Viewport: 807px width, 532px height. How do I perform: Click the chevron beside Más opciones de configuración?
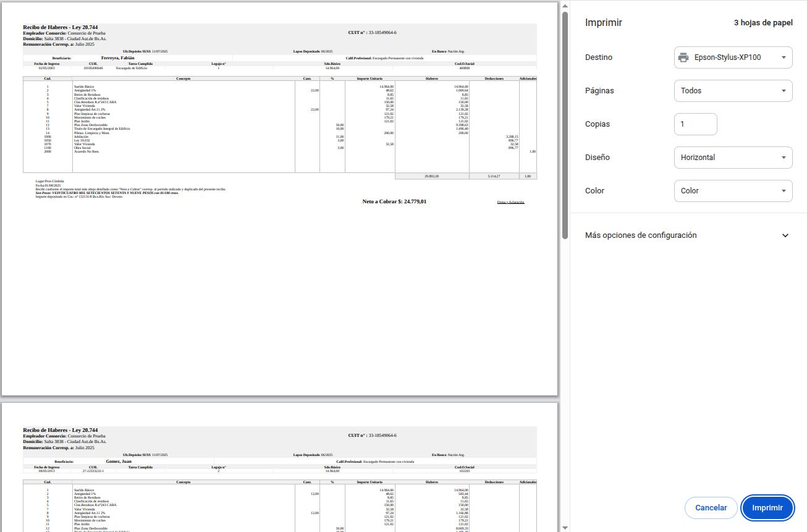tap(785, 235)
